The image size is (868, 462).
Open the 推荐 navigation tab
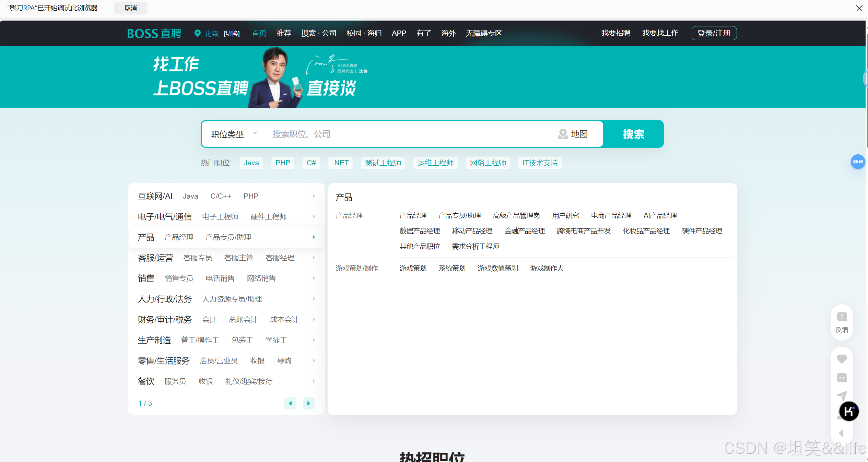283,33
